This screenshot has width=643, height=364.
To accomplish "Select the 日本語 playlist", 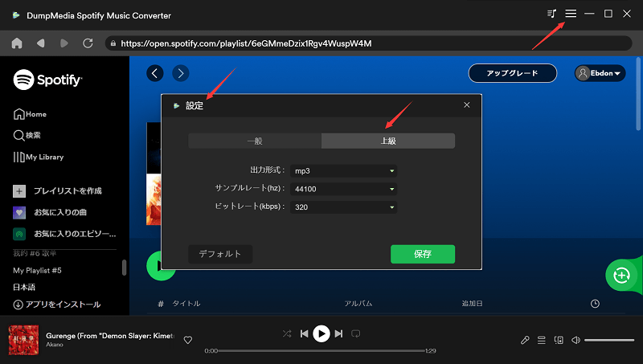I will [x=24, y=288].
